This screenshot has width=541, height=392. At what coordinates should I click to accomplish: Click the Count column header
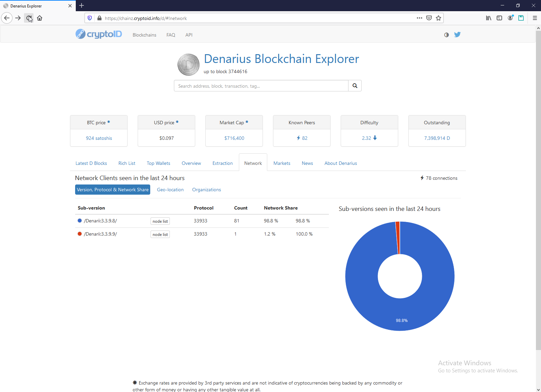(x=241, y=208)
